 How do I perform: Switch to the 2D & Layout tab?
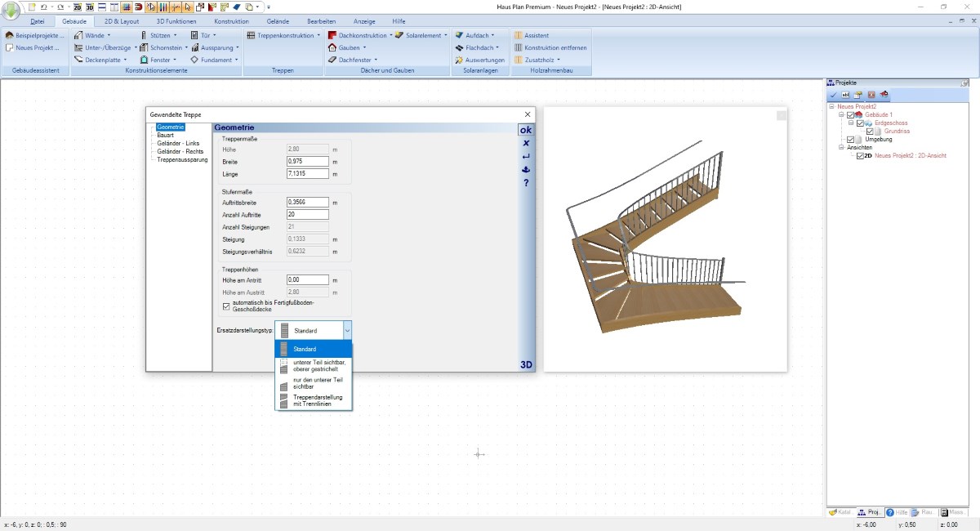click(122, 20)
